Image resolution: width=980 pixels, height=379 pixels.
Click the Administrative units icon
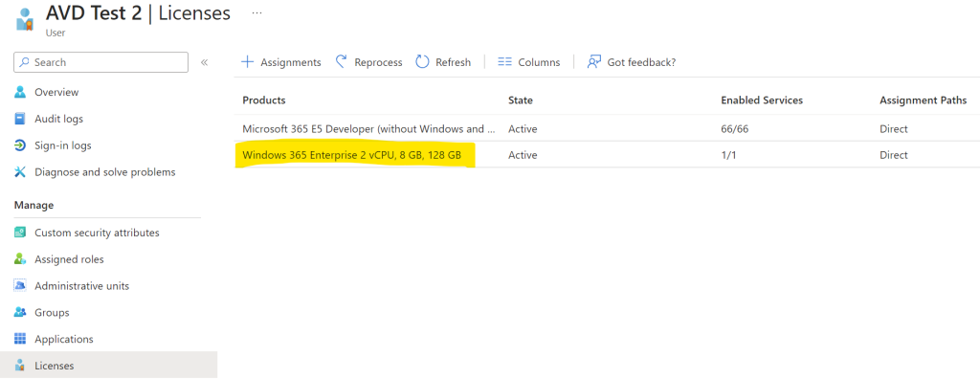[20, 286]
